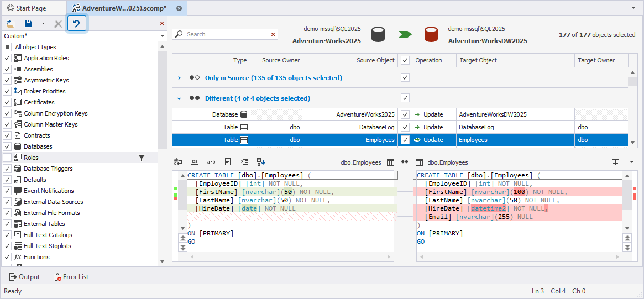
Task: Click the open filter folder icon
Action: (x=11, y=24)
